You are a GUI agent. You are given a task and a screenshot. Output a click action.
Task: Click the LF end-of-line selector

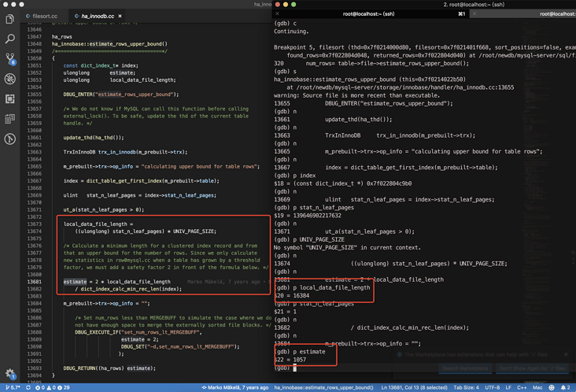pyautogui.click(x=508, y=387)
